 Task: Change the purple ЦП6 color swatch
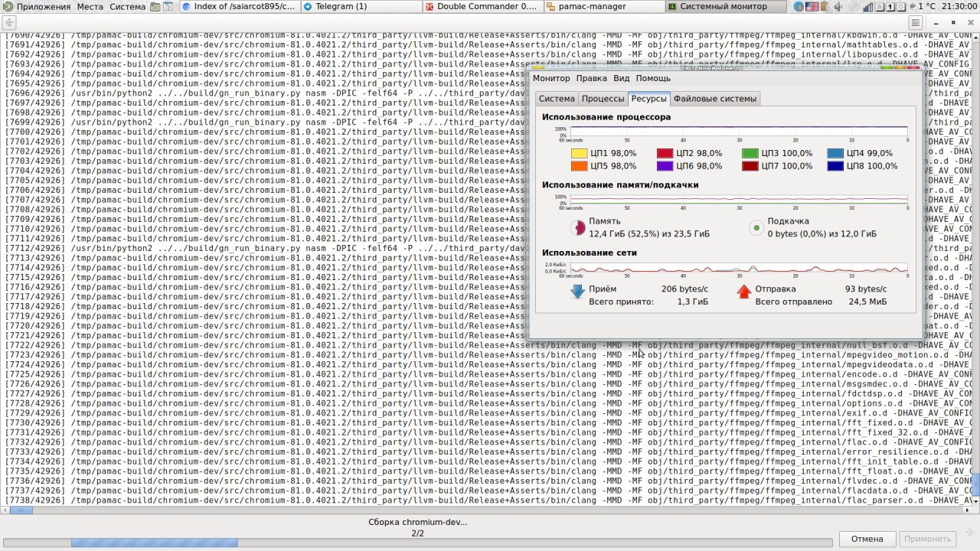(x=665, y=166)
